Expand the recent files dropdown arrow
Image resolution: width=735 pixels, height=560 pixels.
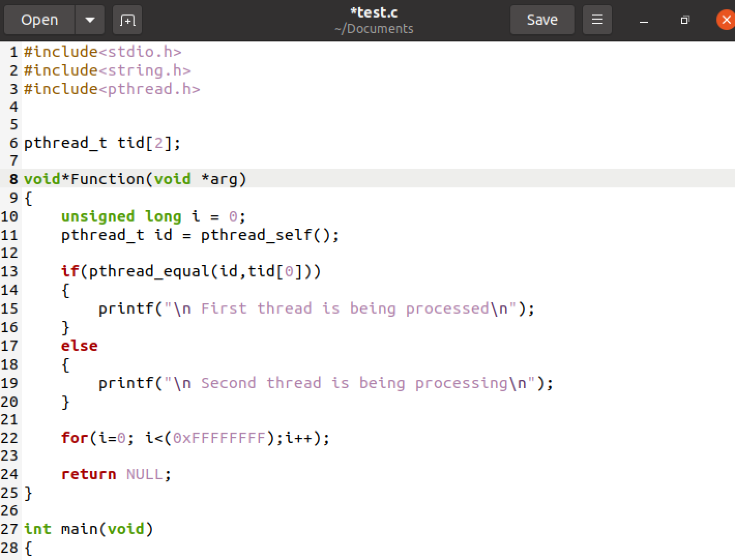[x=90, y=20]
